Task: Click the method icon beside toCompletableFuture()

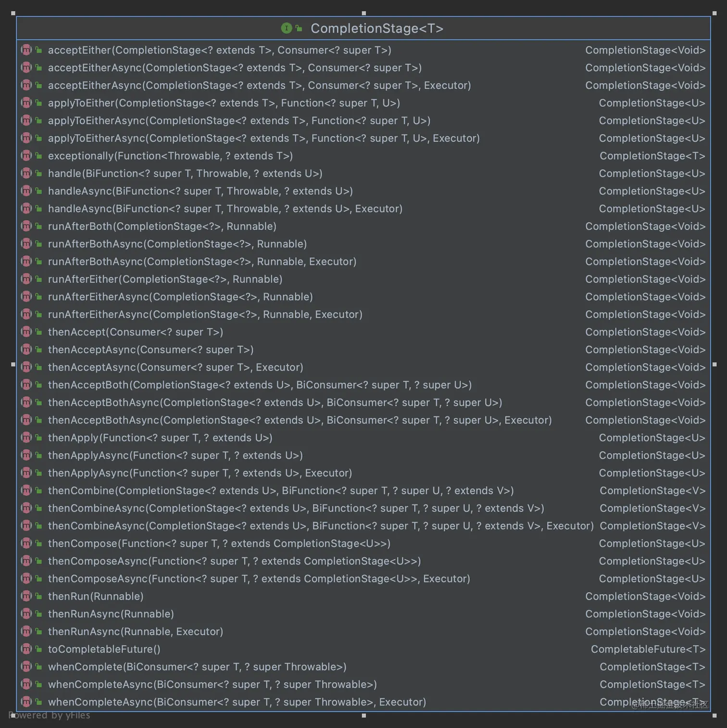Action: tap(26, 649)
